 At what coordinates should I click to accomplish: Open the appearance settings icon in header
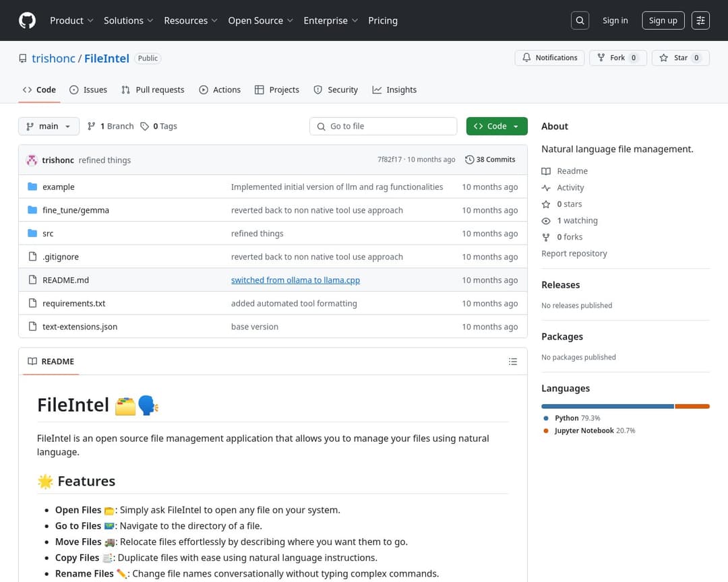[x=700, y=20]
